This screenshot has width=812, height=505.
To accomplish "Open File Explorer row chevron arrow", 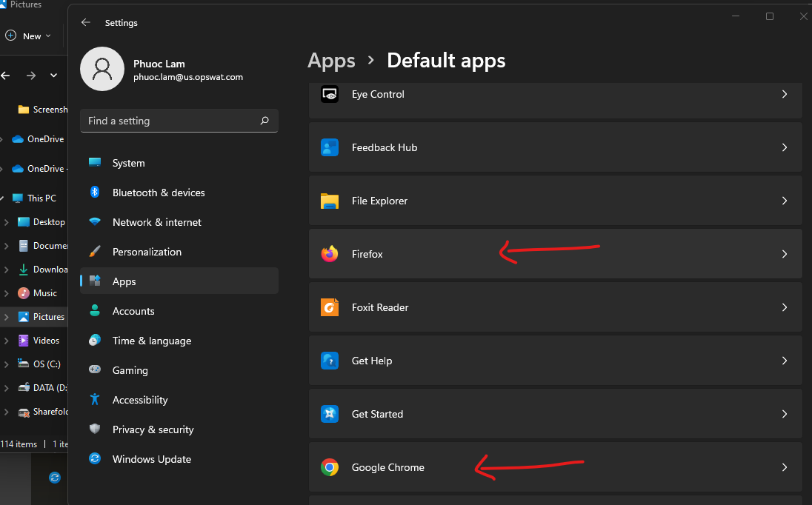I will (x=785, y=201).
